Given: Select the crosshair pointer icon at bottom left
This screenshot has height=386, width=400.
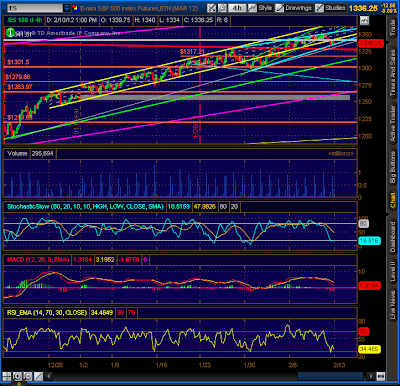Looking at the screenshot, I should (6, 376).
